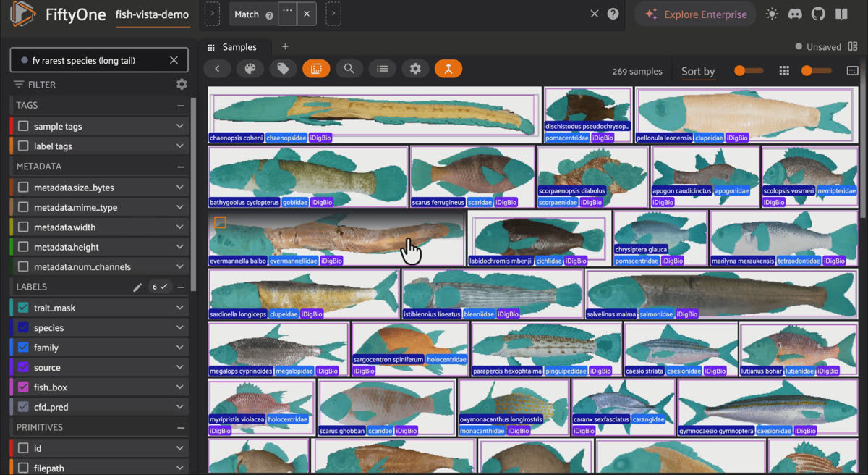Collapse the TAGS section

(x=181, y=106)
